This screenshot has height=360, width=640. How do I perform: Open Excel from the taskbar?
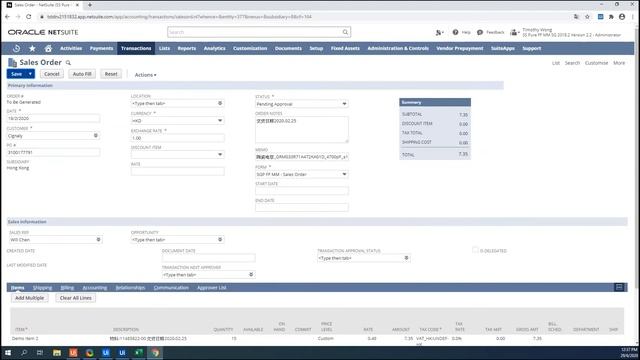tap(139, 353)
